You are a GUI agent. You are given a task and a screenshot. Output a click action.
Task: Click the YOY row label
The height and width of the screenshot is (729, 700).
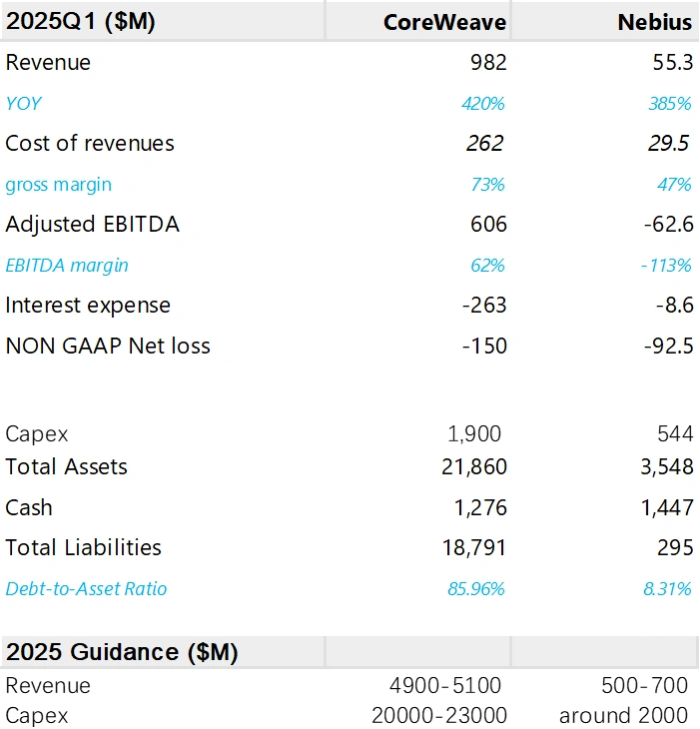24,103
